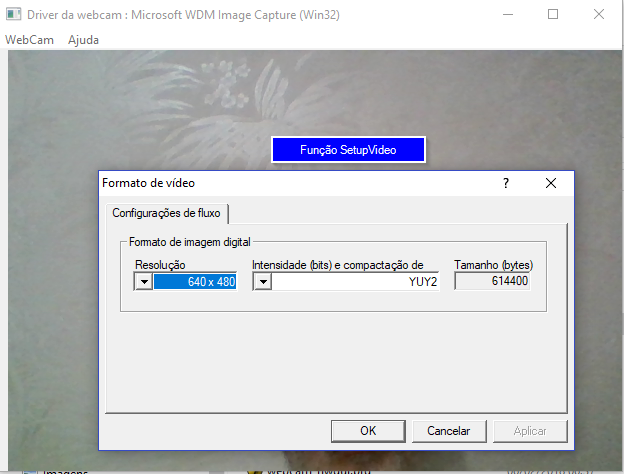
Task: Click the Intensidade (bits) e compactação label
Action: coord(337,265)
